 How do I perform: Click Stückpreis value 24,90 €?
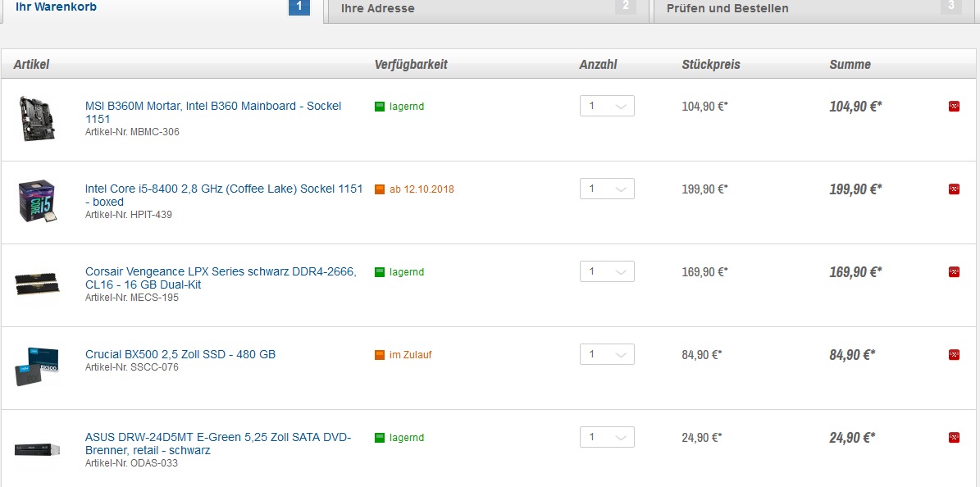(x=702, y=438)
